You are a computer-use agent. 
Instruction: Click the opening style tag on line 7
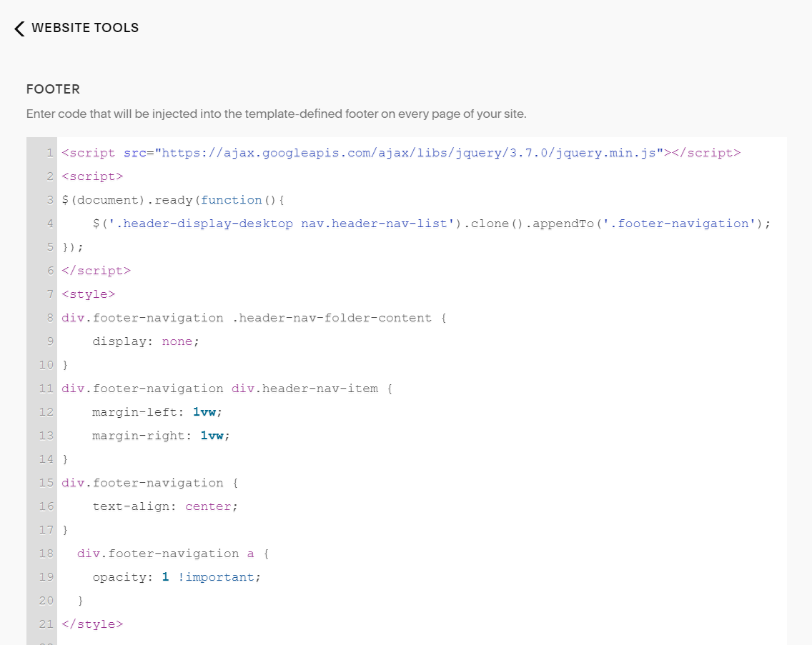click(x=89, y=294)
